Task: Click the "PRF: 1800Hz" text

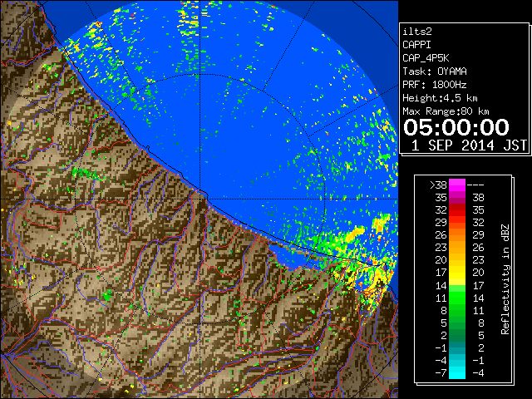Action: coord(435,85)
